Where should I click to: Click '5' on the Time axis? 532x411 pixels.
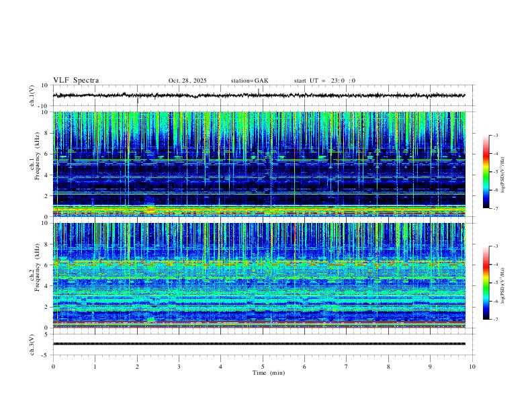(x=263, y=367)
